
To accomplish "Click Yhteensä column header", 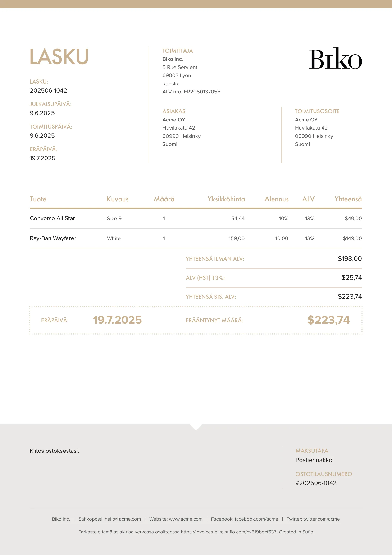I will [x=348, y=199].
